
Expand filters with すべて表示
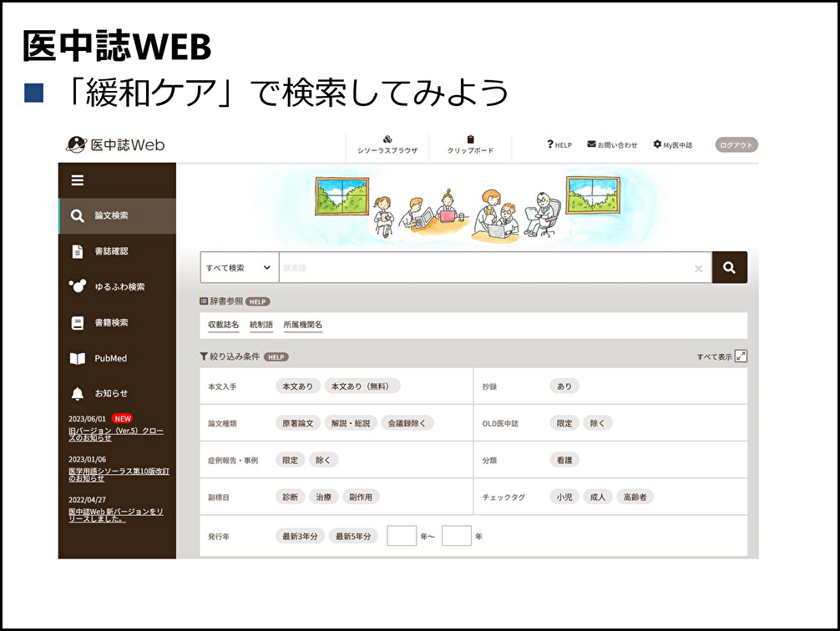(721, 356)
